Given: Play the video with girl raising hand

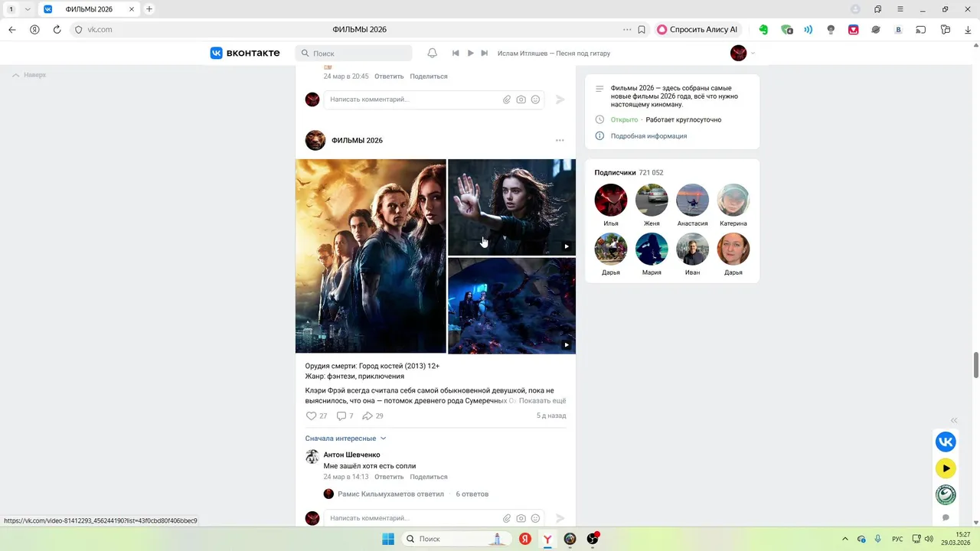Looking at the screenshot, I should 511,207.
